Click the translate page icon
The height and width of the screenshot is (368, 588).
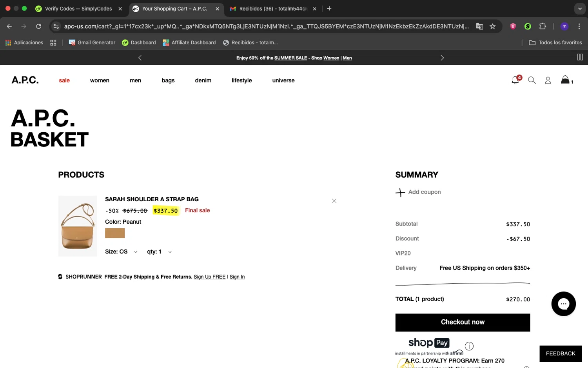[479, 26]
